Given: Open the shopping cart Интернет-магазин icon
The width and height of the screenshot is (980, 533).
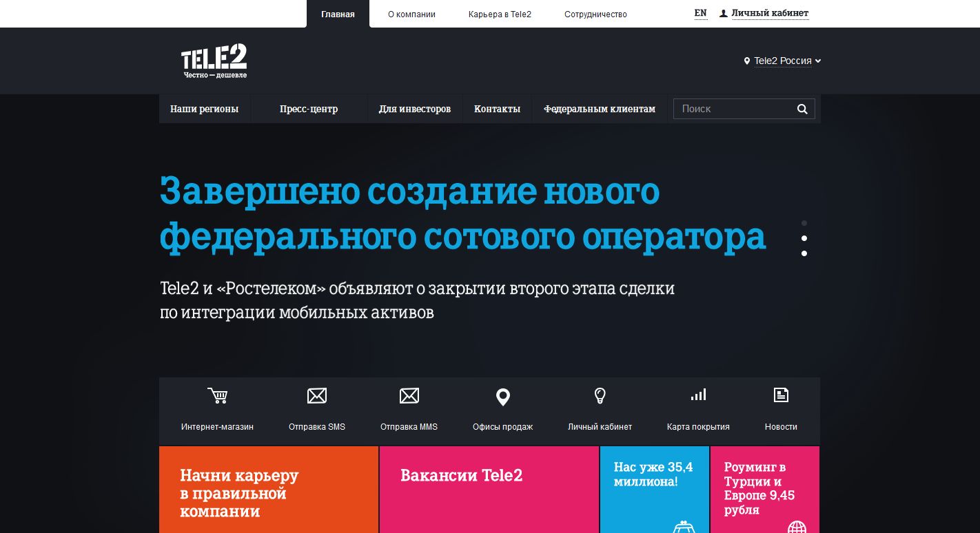Looking at the screenshot, I should pyautogui.click(x=217, y=395).
